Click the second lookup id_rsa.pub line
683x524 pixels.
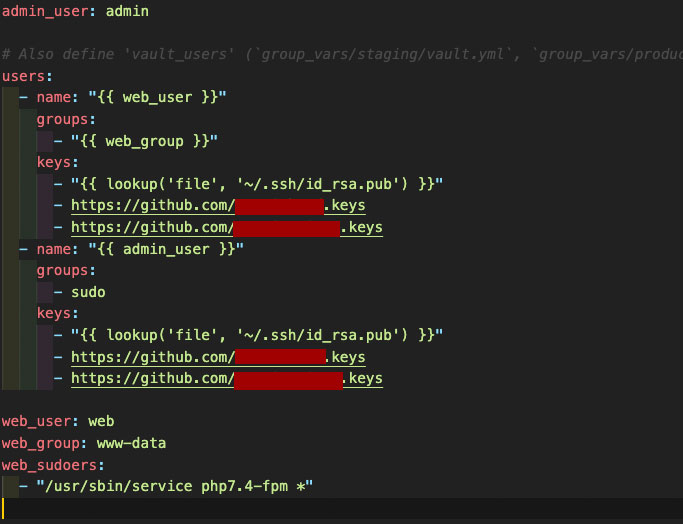click(x=248, y=335)
